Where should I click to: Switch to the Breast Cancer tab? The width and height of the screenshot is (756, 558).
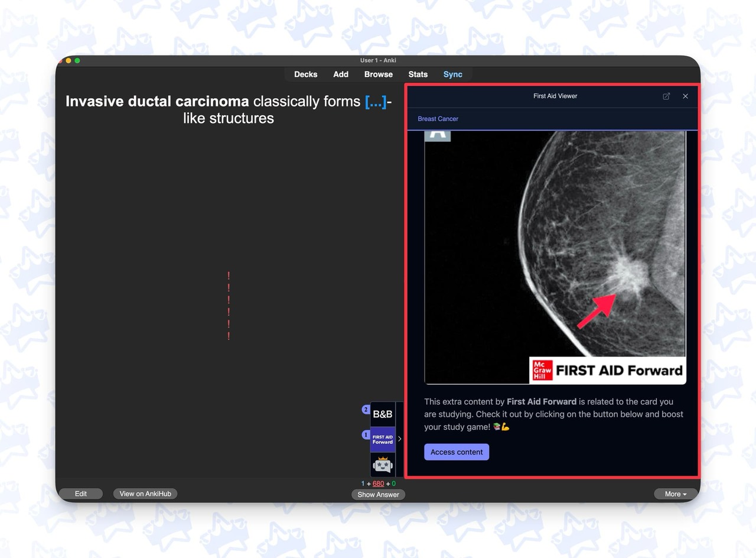coord(438,119)
